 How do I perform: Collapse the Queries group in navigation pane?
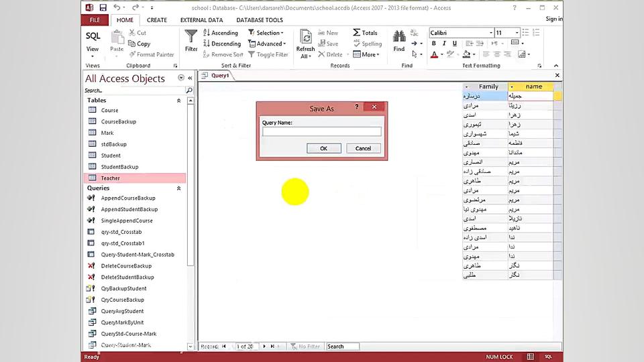178,188
